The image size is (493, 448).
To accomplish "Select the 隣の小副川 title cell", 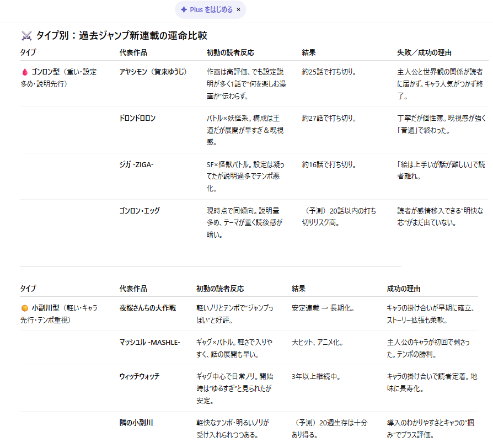I will pyautogui.click(x=136, y=423).
